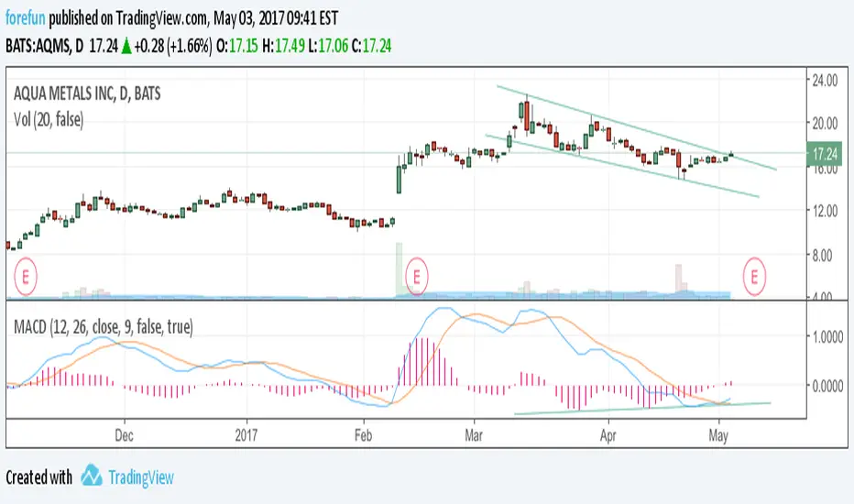The image size is (854, 504).
Task: Click the MACD (12, 26, close, 9, false, true) label
Action: 104,327
